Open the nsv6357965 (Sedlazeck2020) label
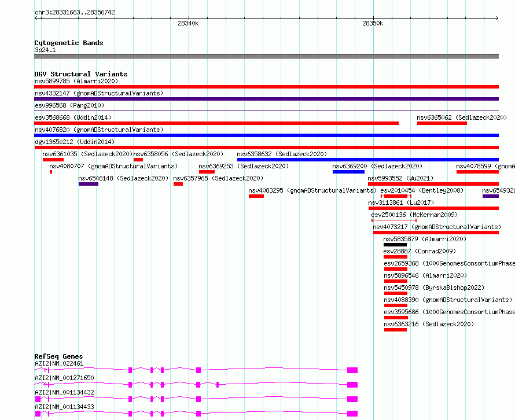The image size is (515, 420). coord(218,178)
